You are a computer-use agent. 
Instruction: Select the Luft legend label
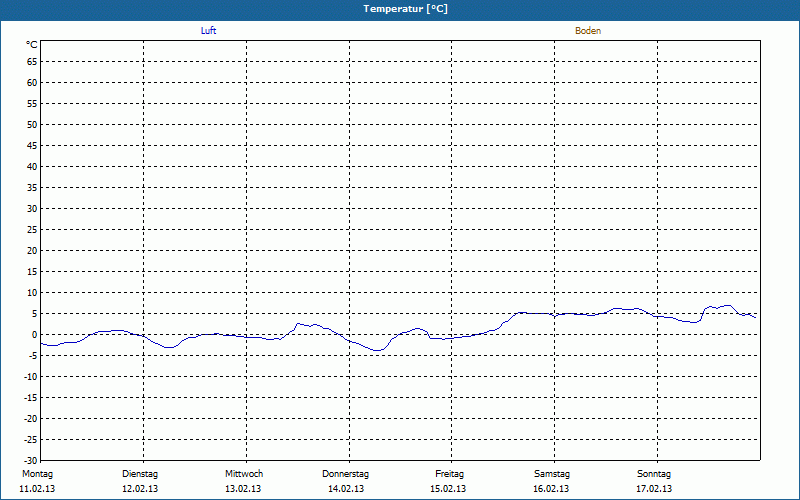click(x=209, y=31)
